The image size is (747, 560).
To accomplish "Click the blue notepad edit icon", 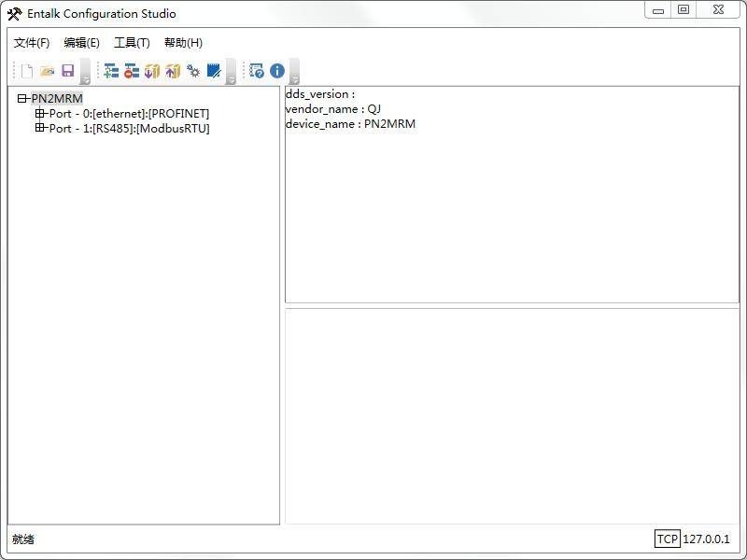I will pos(214,72).
